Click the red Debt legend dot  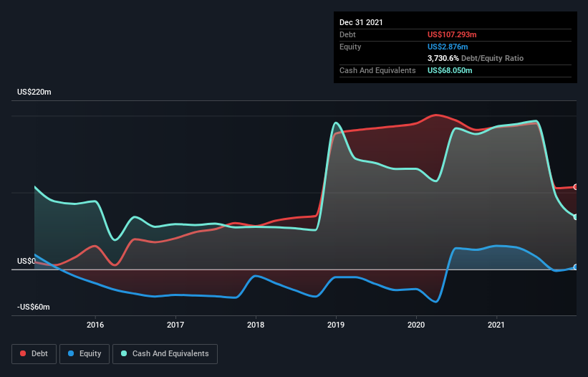coord(23,353)
